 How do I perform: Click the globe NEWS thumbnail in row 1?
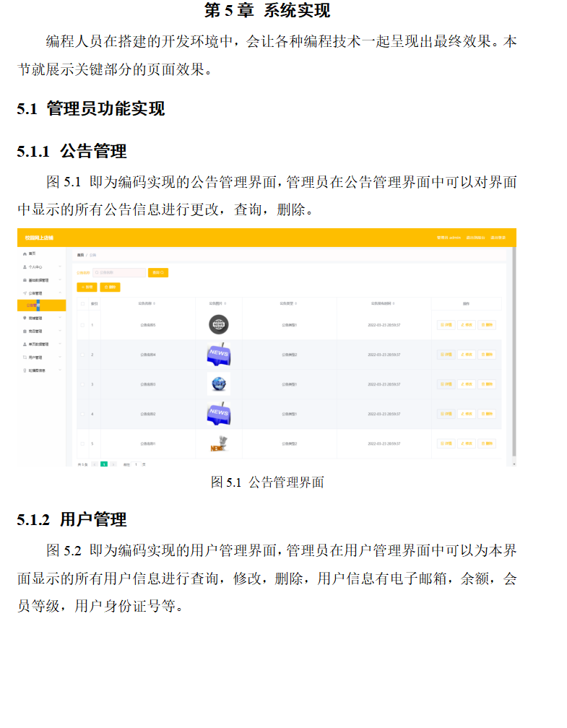click(x=217, y=324)
